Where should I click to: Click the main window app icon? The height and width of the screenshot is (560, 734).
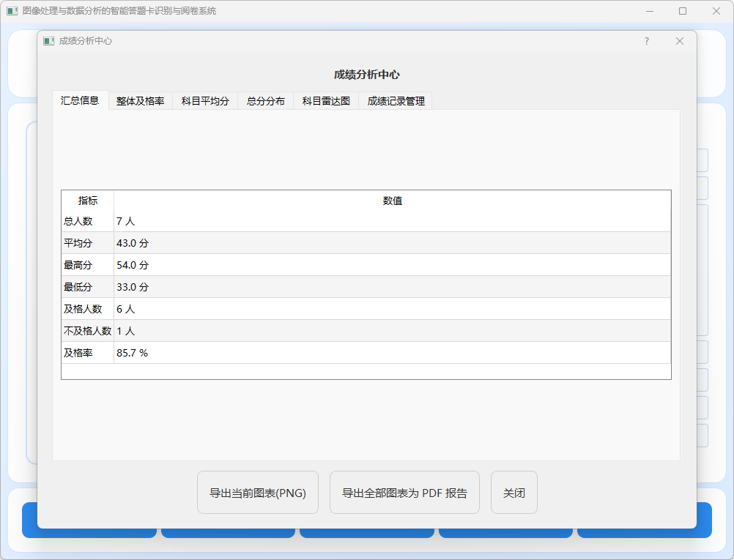coord(12,11)
